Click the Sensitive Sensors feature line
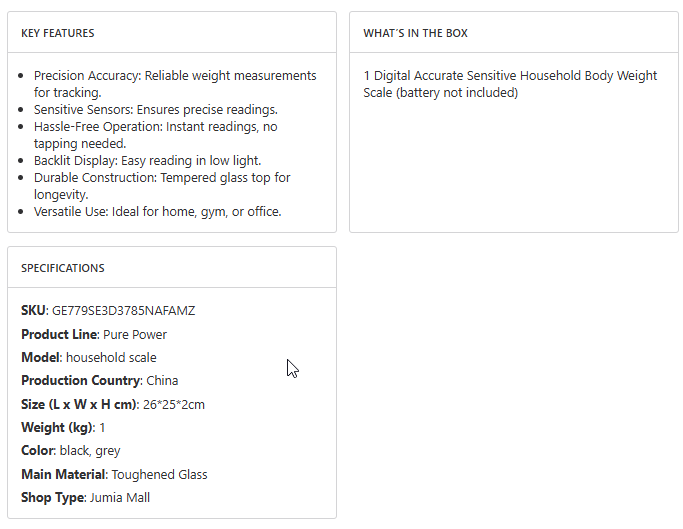This screenshot has height=529, width=683. 155,109
